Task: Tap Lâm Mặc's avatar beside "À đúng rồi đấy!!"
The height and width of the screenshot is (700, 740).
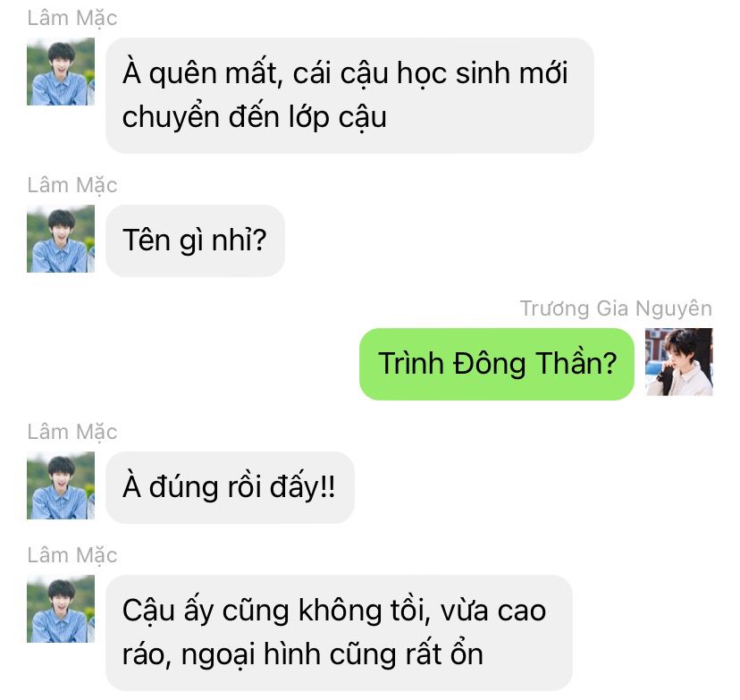Action: pos(61,485)
